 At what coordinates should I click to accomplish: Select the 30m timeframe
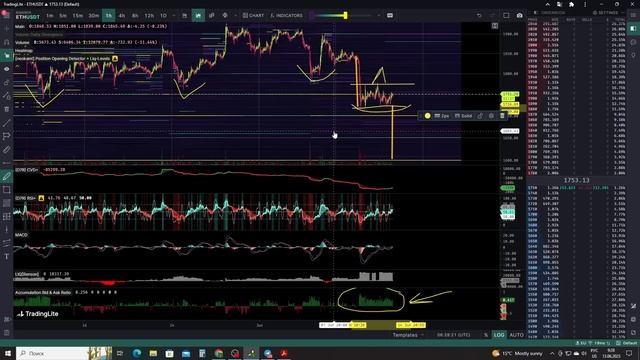point(94,16)
